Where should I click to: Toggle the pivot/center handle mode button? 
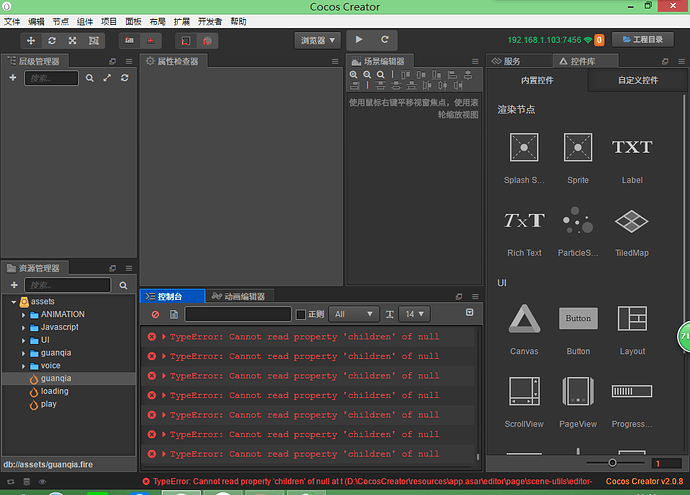(129, 41)
